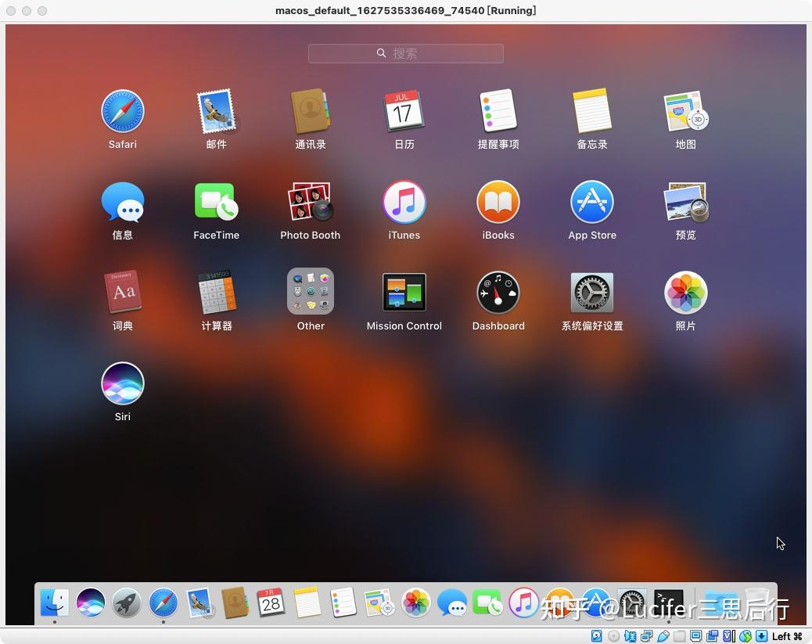Click the USB status icon in VirtualBox bar

[663, 636]
